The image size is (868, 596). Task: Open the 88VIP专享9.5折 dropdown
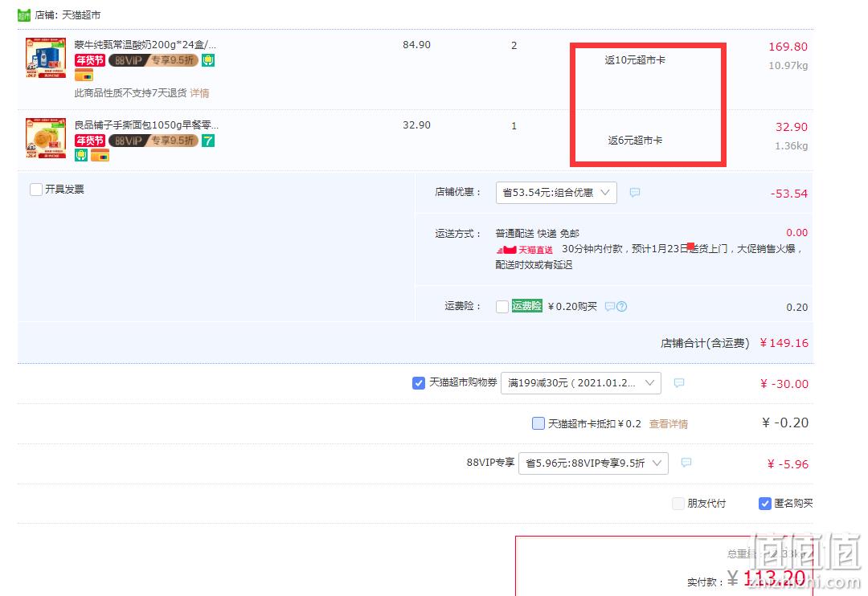(x=593, y=463)
